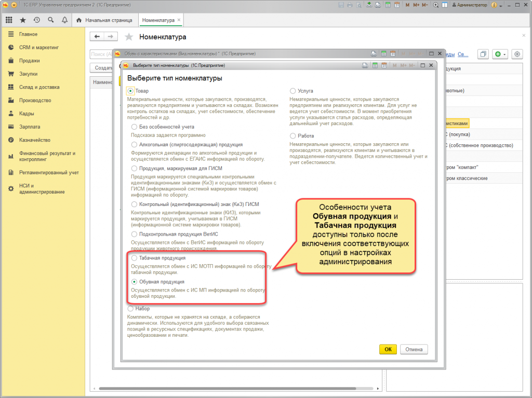The image size is (532, 398).
Task: Open the notifications bell
Action: 64,20
